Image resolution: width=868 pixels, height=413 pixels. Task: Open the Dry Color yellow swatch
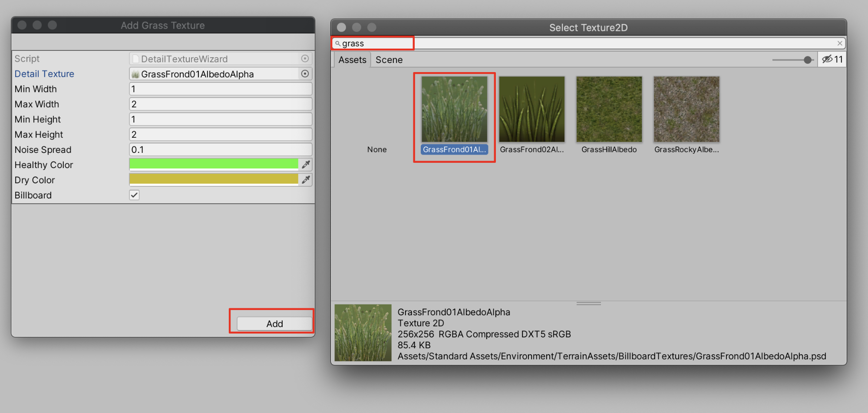pos(214,179)
